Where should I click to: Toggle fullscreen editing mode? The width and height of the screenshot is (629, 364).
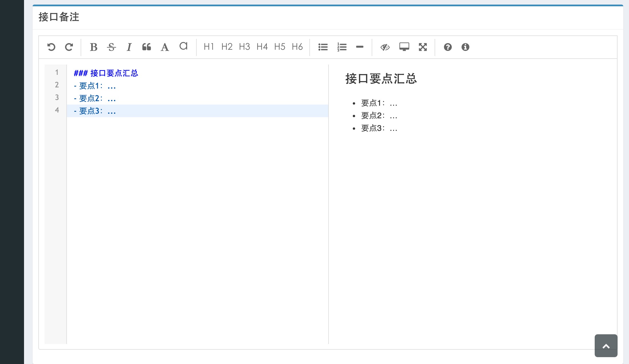(x=423, y=47)
